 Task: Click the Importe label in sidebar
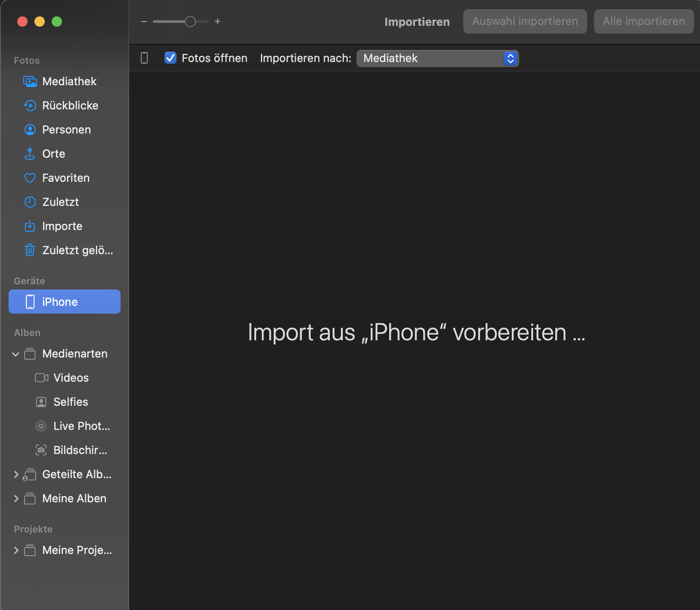coord(62,226)
